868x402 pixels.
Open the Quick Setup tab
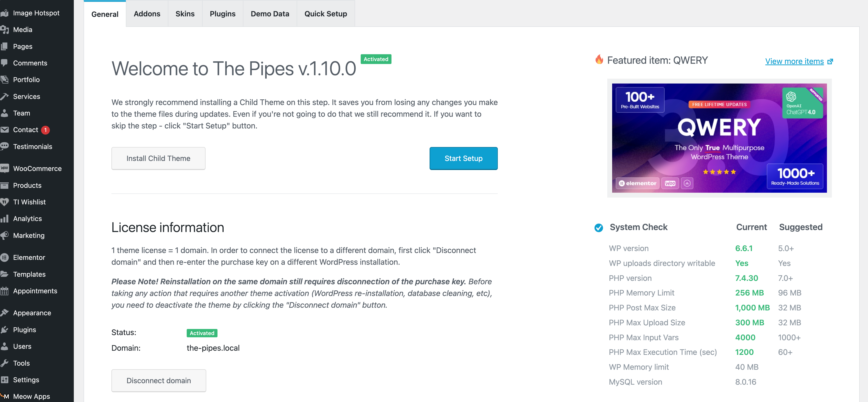(x=325, y=14)
